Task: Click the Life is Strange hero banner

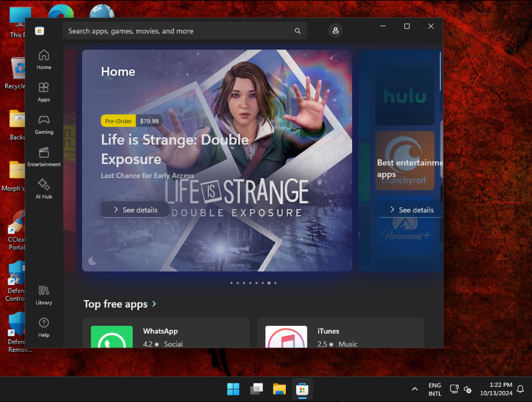Action: point(217,161)
